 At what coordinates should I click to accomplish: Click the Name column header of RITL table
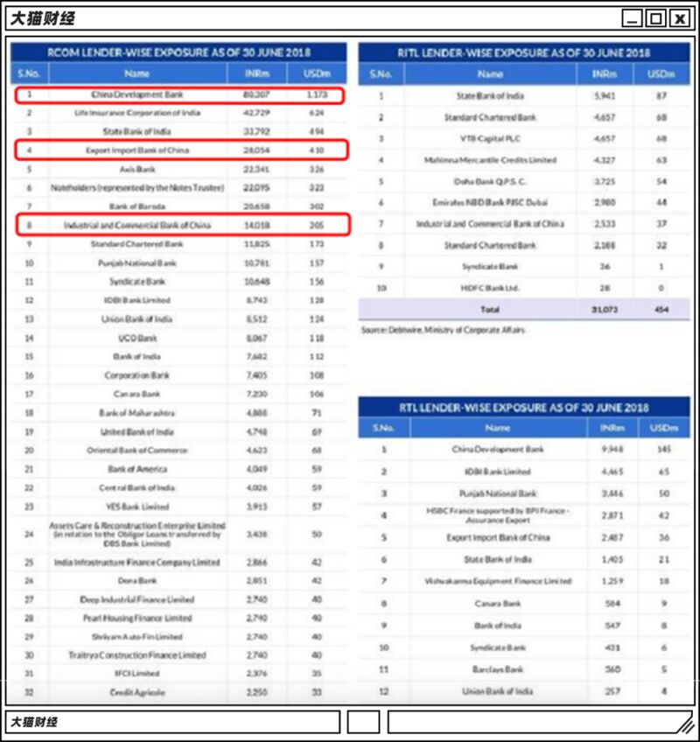pyautogui.click(x=490, y=74)
